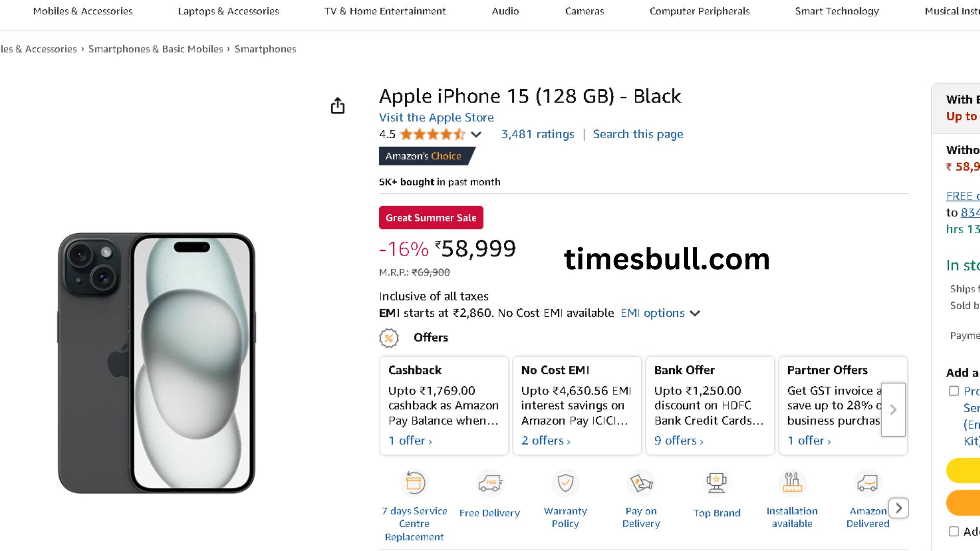Screen dimensions: 980x551
Task: Expand the star rating breakdown chevron
Action: 476,135
